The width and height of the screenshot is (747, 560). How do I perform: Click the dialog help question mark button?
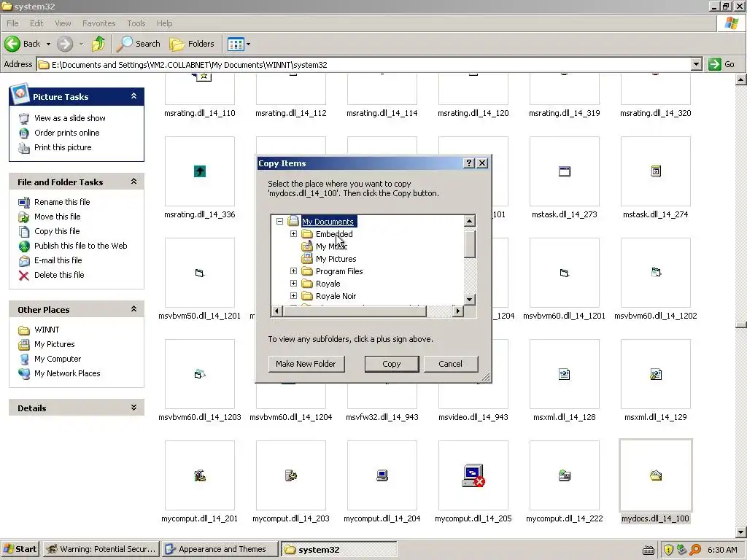pos(469,163)
